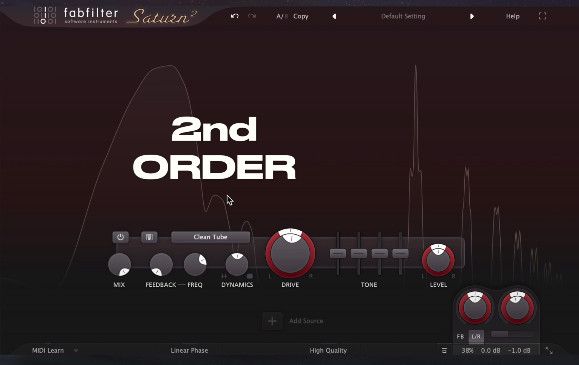Toggle the High Quality setting

click(328, 351)
